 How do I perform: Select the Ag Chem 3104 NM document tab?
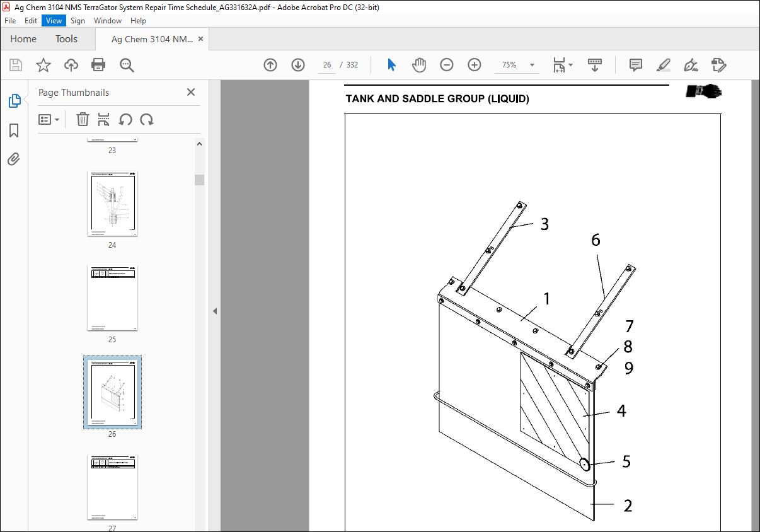tap(152, 39)
